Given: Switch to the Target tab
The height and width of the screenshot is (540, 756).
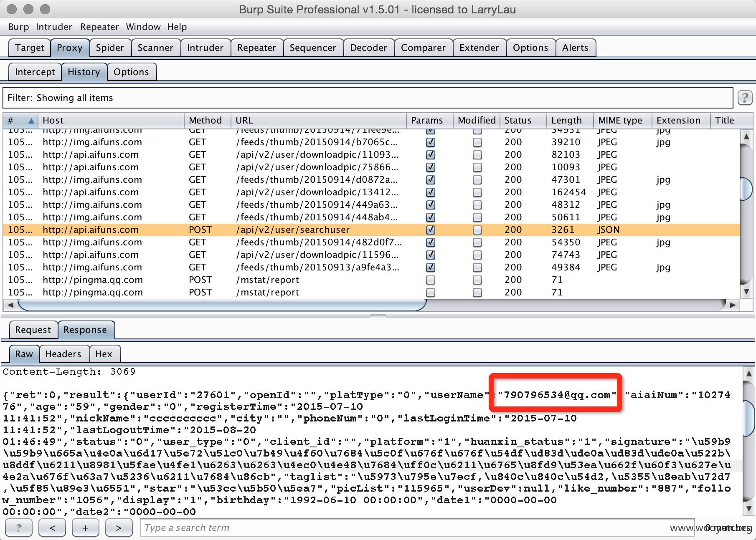Looking at the screenshot, I should (x=30, y=48).
